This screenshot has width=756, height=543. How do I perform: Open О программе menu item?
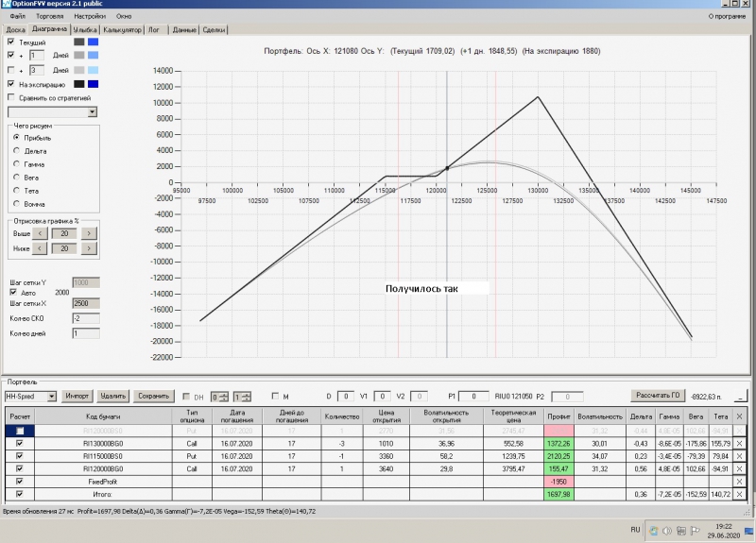tap(727, 16)
